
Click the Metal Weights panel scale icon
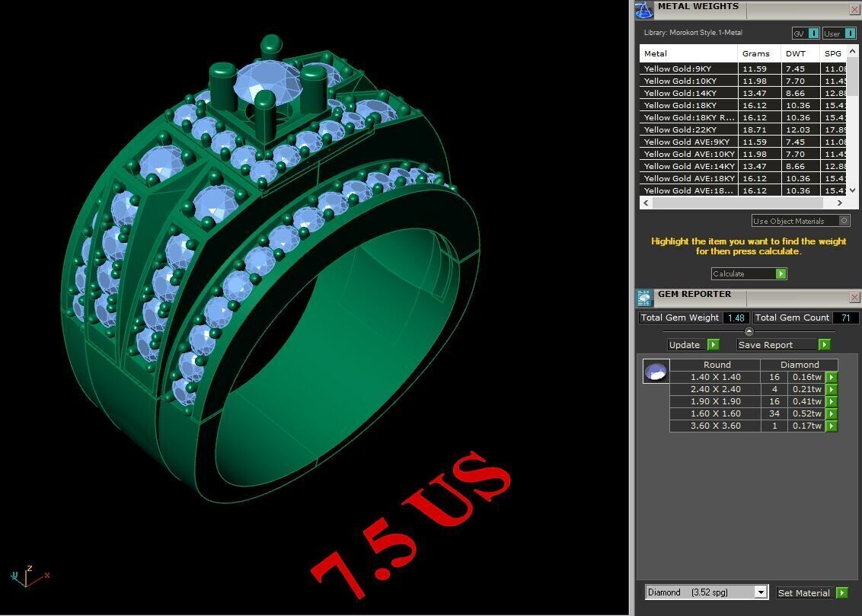click(x=643, y=9)
